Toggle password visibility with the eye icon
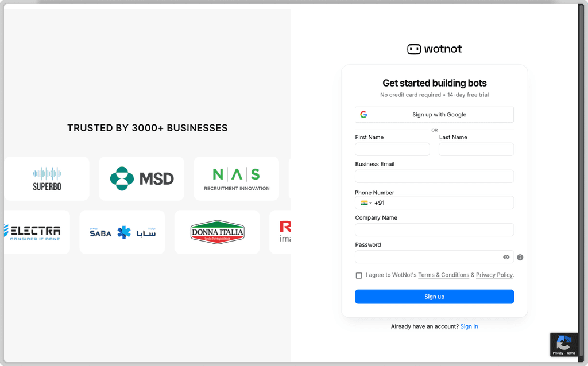588x366 pixels. 506,257
